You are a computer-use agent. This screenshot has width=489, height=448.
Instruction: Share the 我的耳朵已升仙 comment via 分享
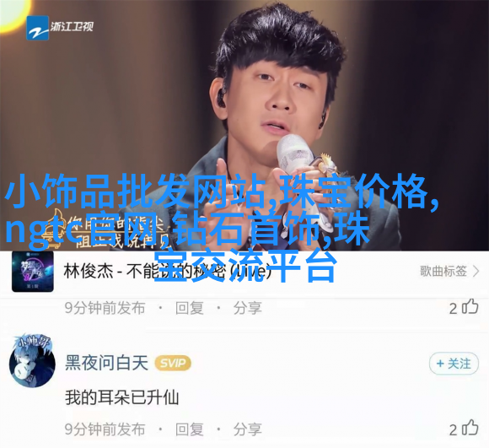(247, 429)
